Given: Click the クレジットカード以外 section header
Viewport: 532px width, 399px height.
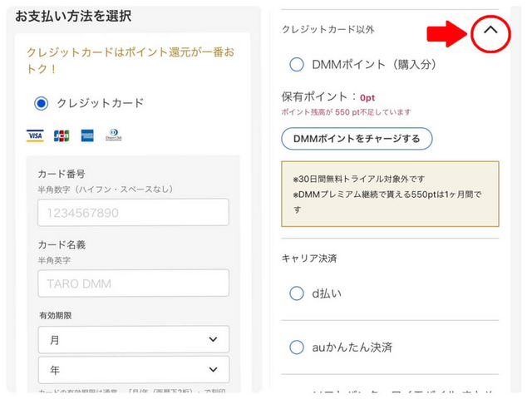Looking at the screenshot, I should pyautogui.click(x=328, y=30).
